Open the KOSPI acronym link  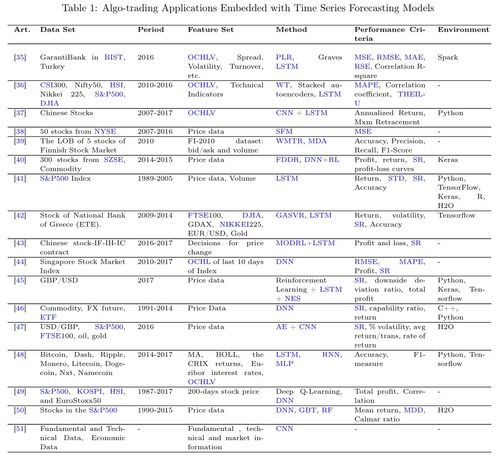click(90, 391)
